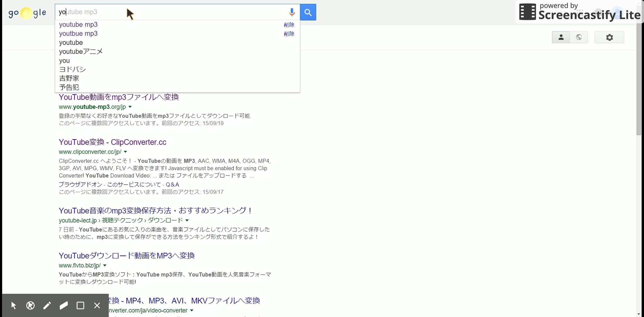
Task: Close the Screencastify drawing toolbar
Action: (x=97, y=306)
